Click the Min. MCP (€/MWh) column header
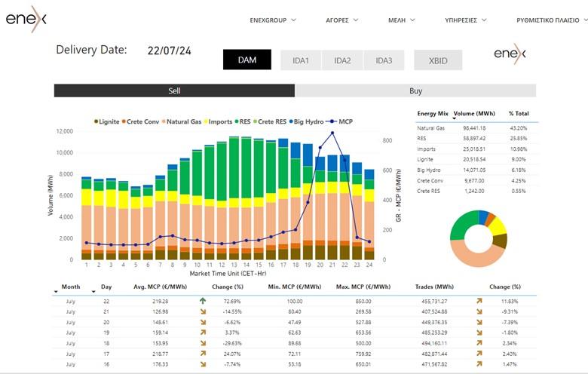This screenshot has height=374, width=588. [x=295, y=287]
